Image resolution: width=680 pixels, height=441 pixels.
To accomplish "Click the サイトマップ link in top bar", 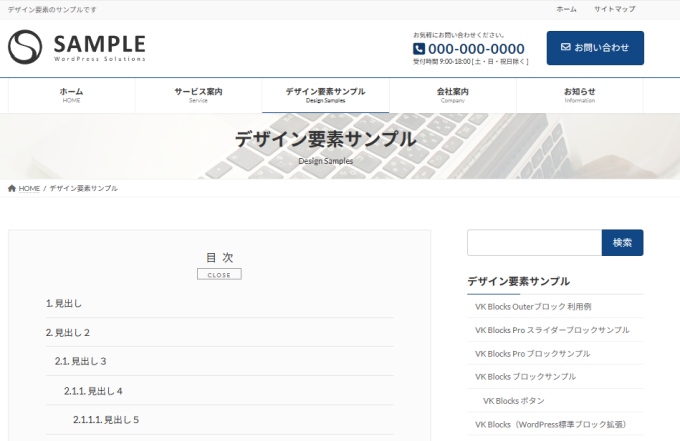I will [x=614, y=9].
